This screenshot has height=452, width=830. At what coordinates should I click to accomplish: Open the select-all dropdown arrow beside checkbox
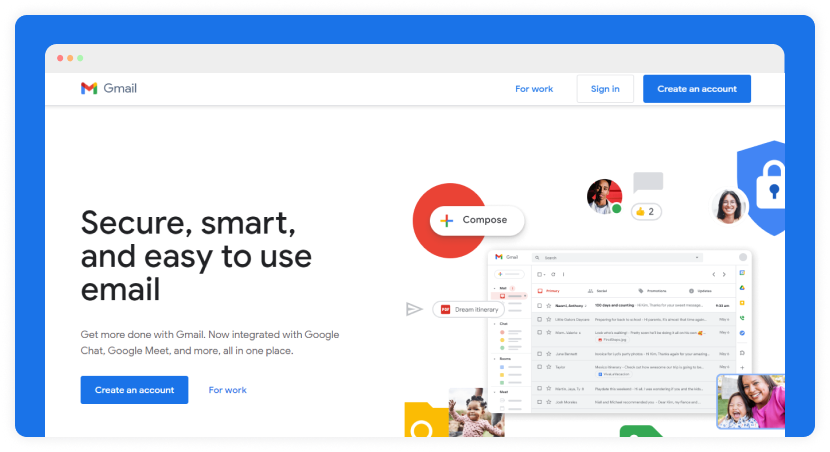tap(544, 275)
